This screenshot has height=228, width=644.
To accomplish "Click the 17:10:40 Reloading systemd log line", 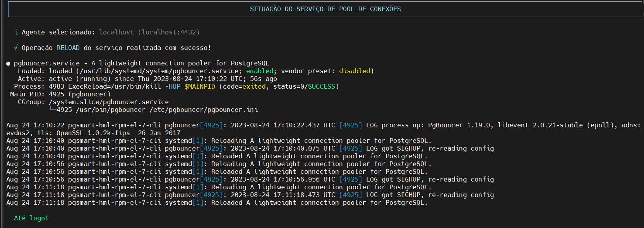I will 219,141.
